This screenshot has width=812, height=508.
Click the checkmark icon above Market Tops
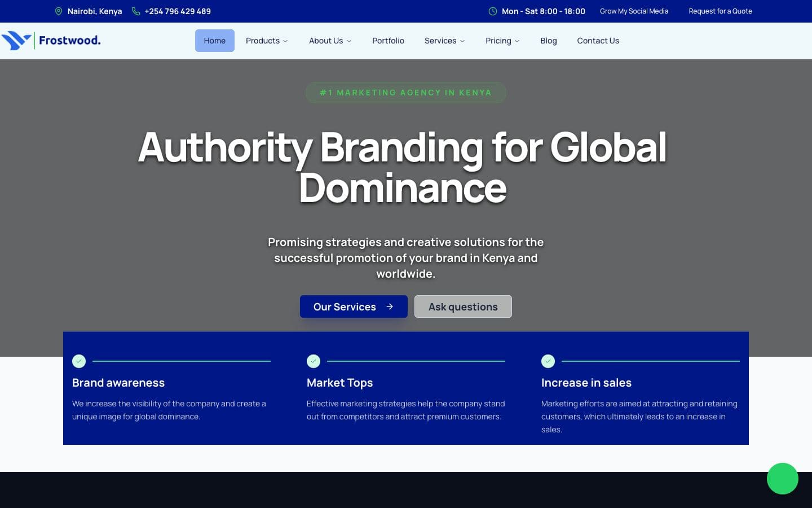pos(314,361)
